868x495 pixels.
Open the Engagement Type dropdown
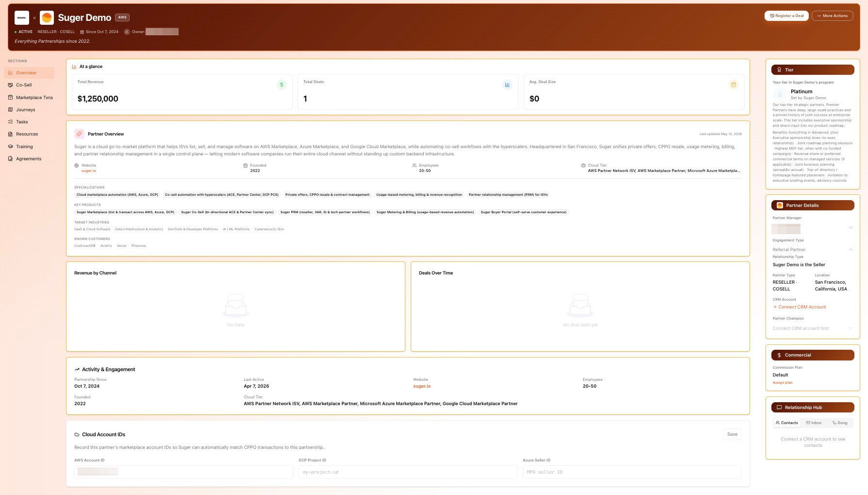pos(813,250)
